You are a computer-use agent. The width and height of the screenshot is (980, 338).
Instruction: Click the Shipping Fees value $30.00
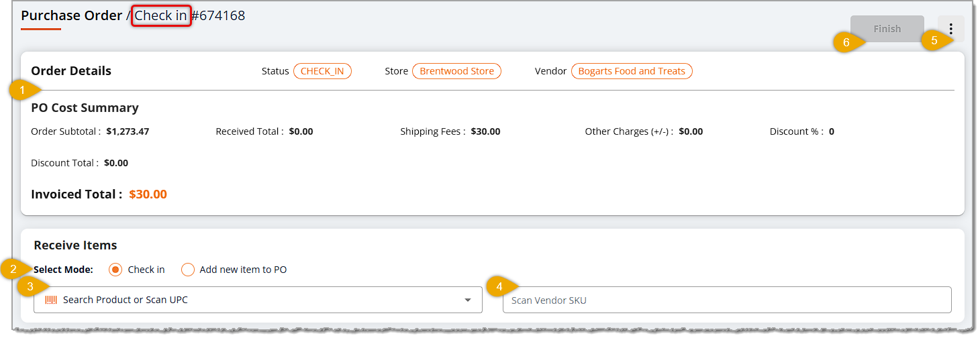coord(485,131)
